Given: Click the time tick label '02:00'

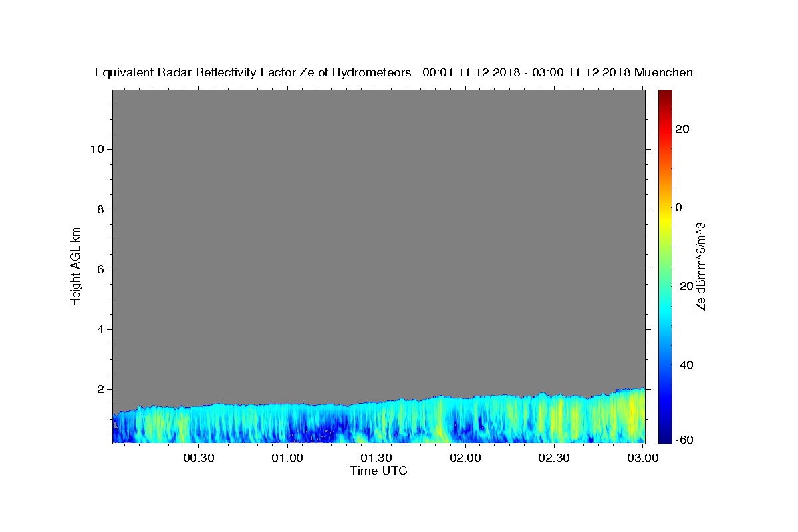Looking at the screenshot, I should (465, 458).
